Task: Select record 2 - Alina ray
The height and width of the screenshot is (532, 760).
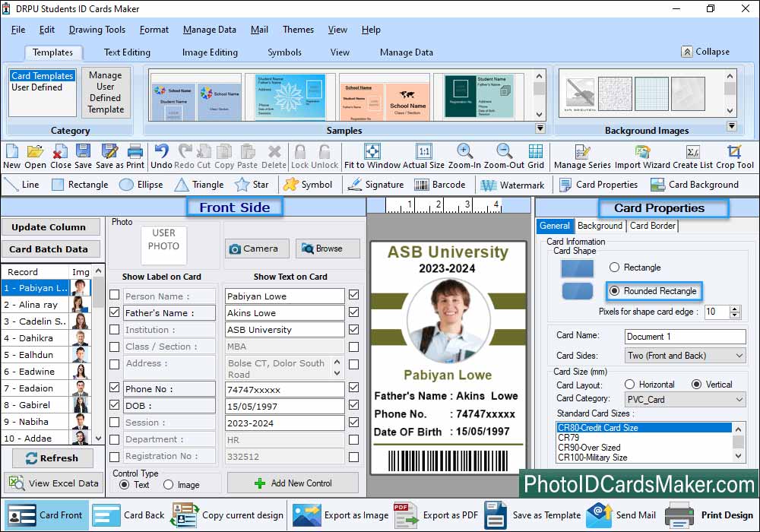Action: [x=46, y=304]
